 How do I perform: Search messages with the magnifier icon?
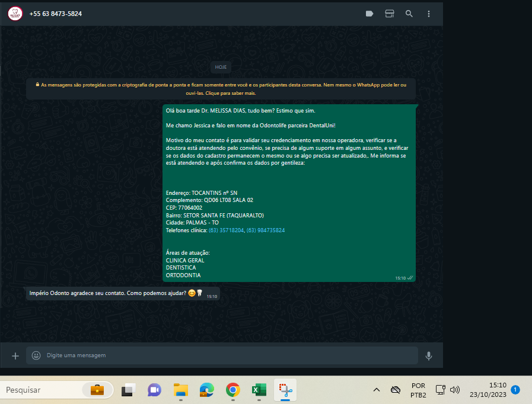pyautogui.click(x=409, y=14)
